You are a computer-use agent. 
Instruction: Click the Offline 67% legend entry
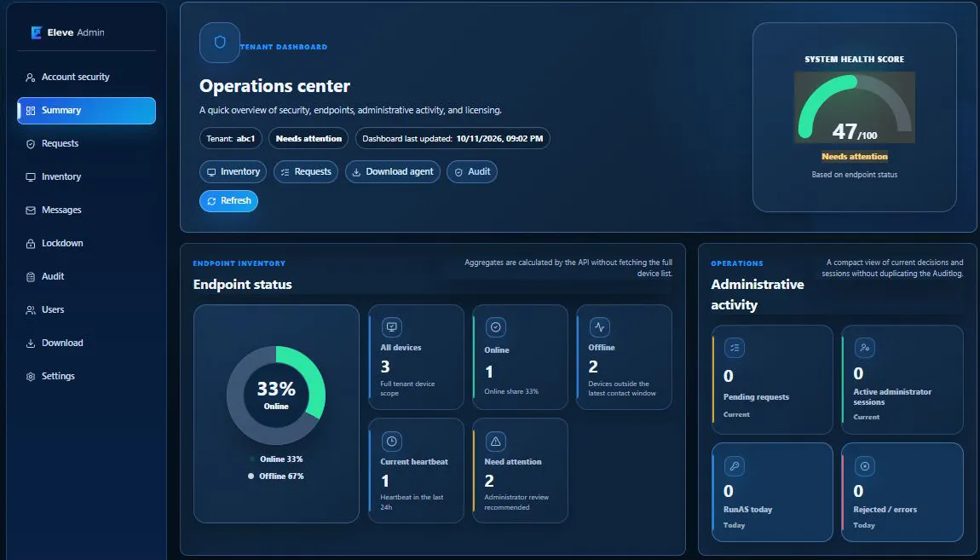(275, 476)
